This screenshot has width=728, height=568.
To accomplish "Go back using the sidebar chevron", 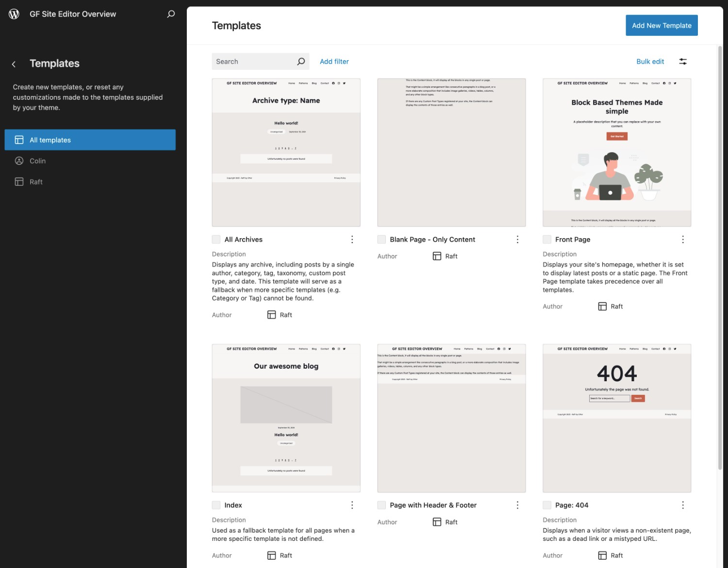I will (14, 64).
